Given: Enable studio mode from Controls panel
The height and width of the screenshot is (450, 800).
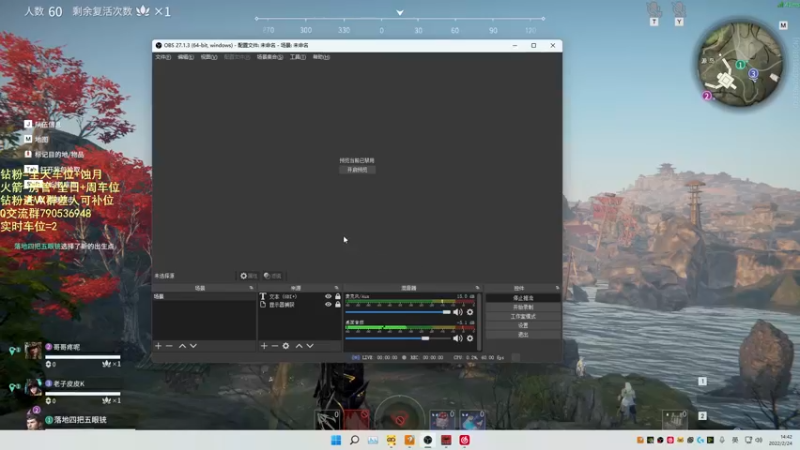Looking at the screenshot, I should (523, 316).
